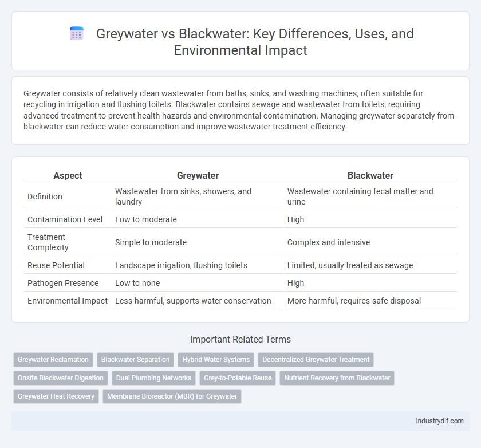The image size is (481, 448).
Task: Open Decentralized Greywater Treatment tag
Action: (316, 360)
